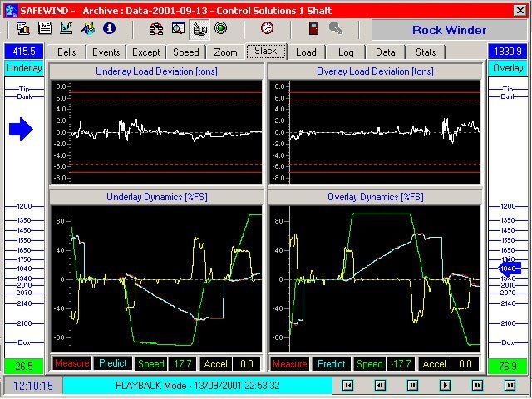Click the Tip level on Underlay depth scale
532x399 pixels.
24,89
